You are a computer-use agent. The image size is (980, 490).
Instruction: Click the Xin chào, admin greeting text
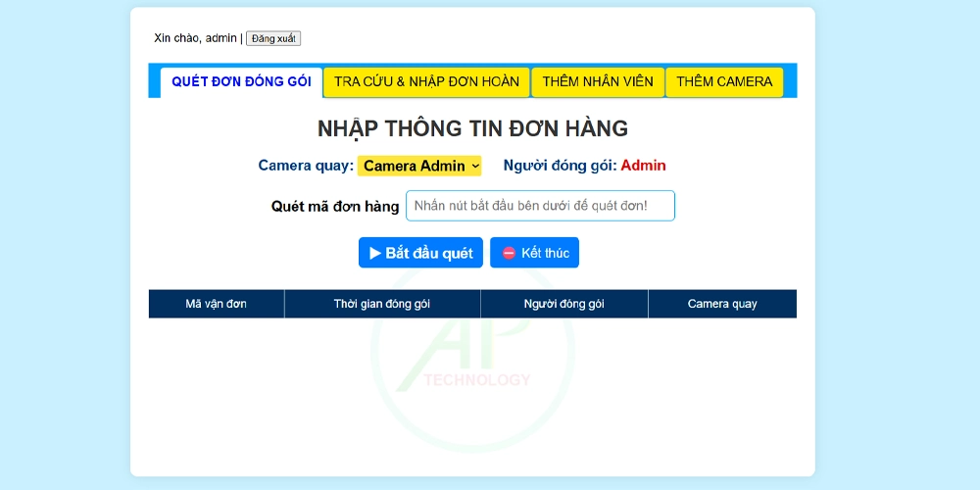(x=195, y=38)
